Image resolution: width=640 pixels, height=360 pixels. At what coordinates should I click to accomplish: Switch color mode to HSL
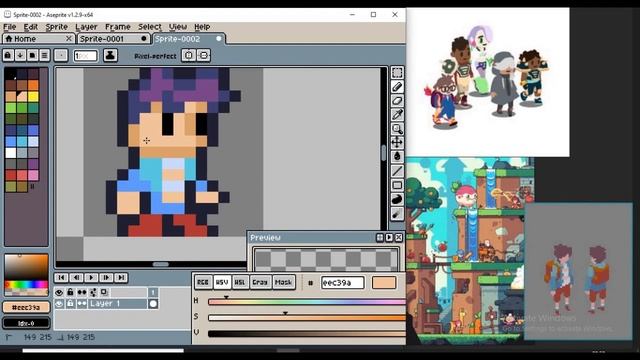[x=240, y=282]
